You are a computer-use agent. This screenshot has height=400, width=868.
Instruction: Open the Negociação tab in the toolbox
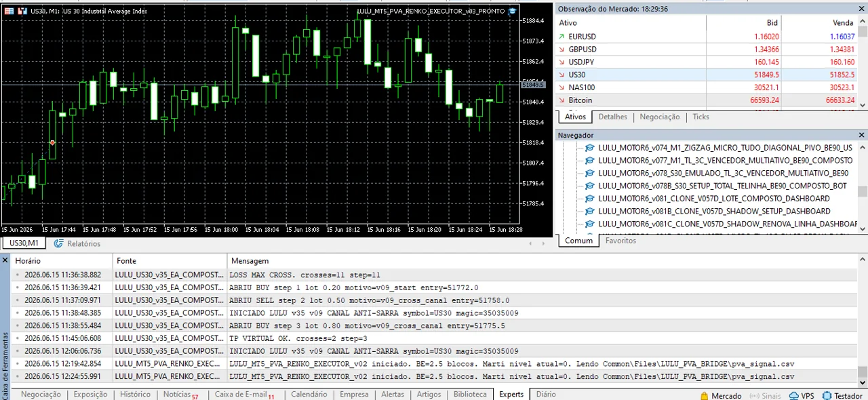tap(41, 395)
